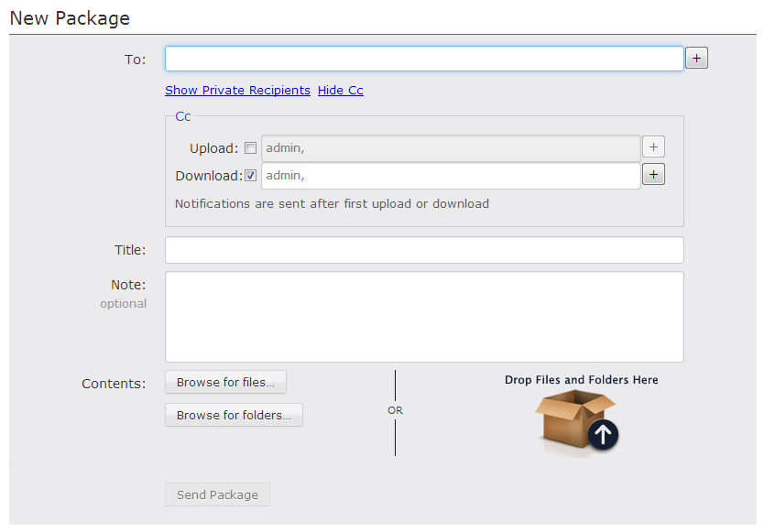The image size is (764, 532).
Task: Click the Show Private Recipients link
Action: pos(237,90)
